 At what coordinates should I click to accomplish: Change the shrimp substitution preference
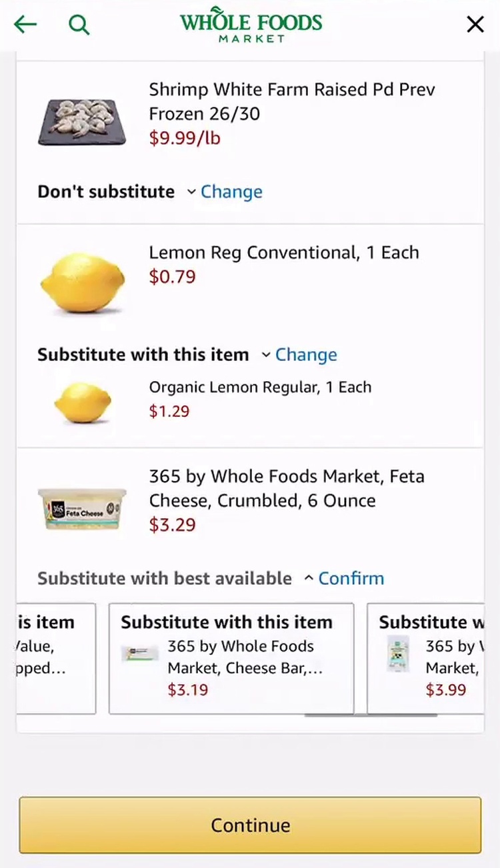[231, 192]
